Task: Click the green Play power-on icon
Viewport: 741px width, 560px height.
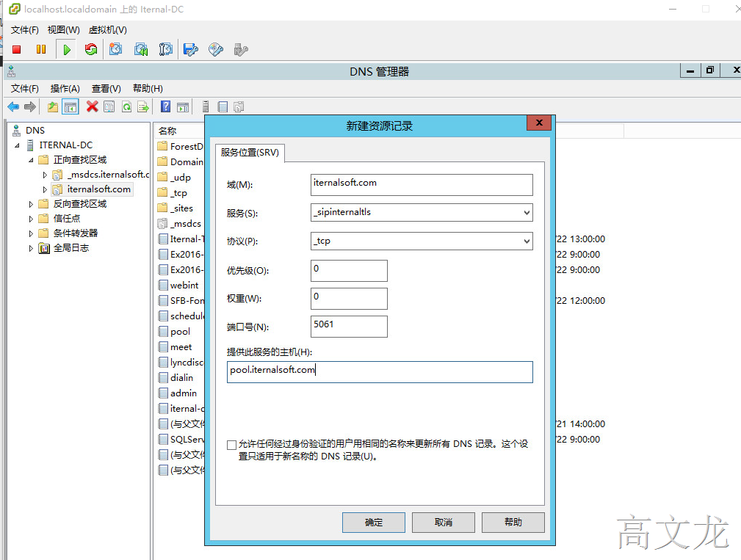Action: [x=67, y=49]
